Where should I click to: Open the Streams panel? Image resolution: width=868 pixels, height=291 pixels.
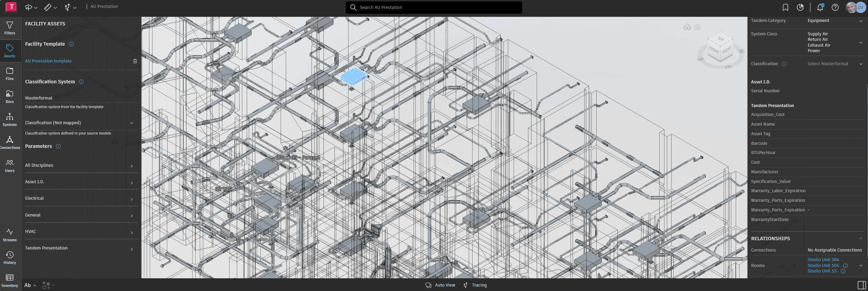(x=10, y=235)
